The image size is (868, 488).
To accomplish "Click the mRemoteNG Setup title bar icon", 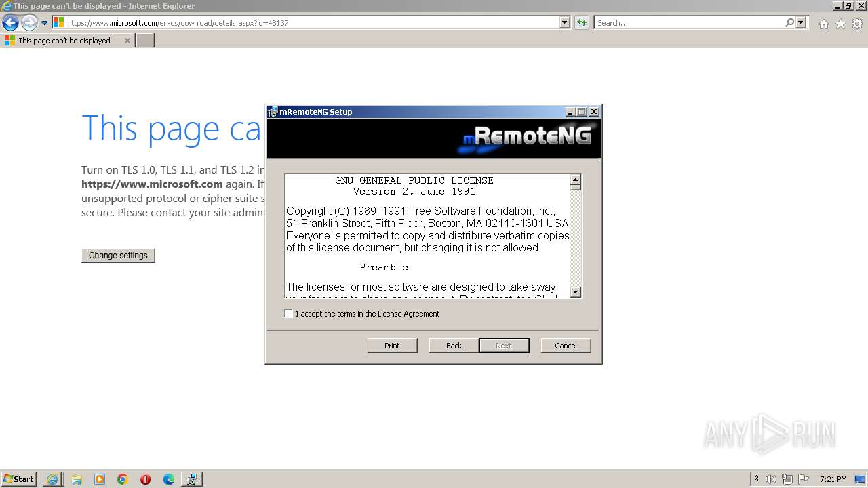I will pyautogui.click(x=273, y=112).
